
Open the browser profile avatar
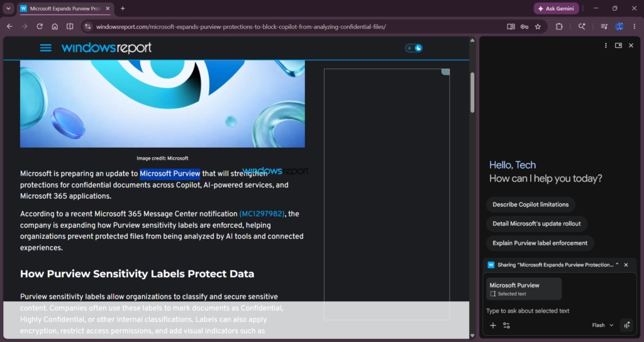(619, 26)
